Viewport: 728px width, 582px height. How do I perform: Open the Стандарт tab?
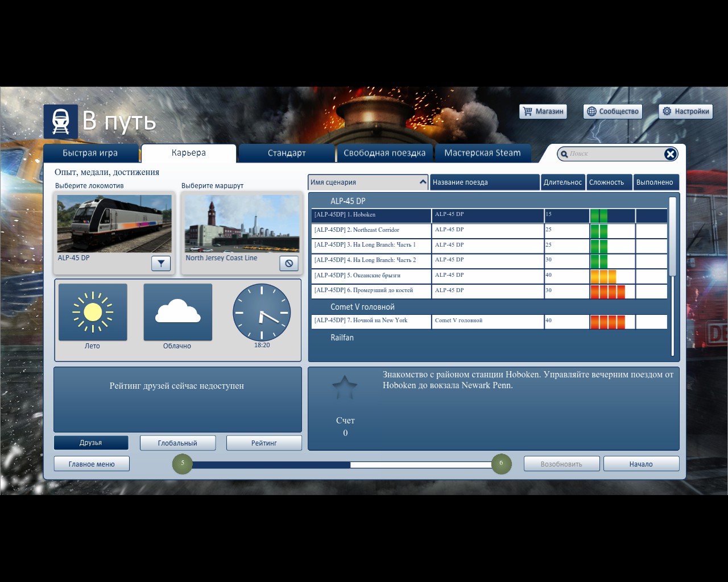point(287,153)
